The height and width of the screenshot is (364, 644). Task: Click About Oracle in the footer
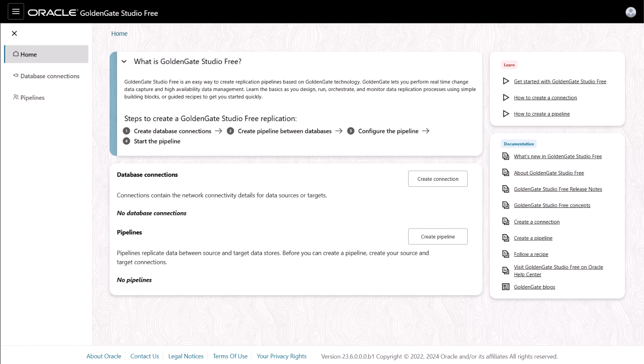coord(104,356)
